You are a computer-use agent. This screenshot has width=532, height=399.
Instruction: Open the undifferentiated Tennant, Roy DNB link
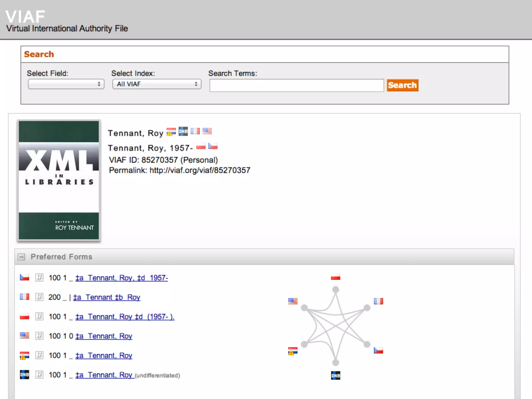tap(104, 375)
